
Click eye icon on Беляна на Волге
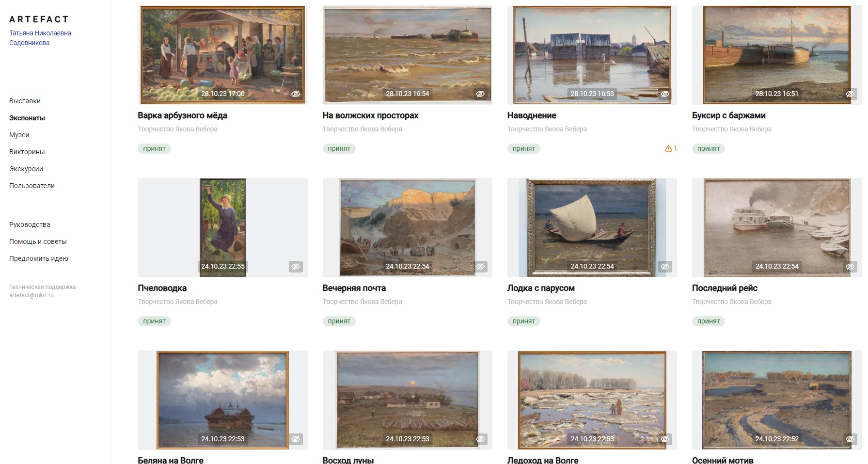click(296, 439)
